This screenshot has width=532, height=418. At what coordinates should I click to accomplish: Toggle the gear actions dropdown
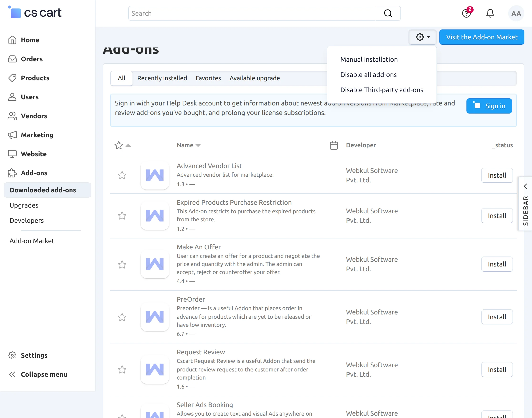click(x=423, y=37)
